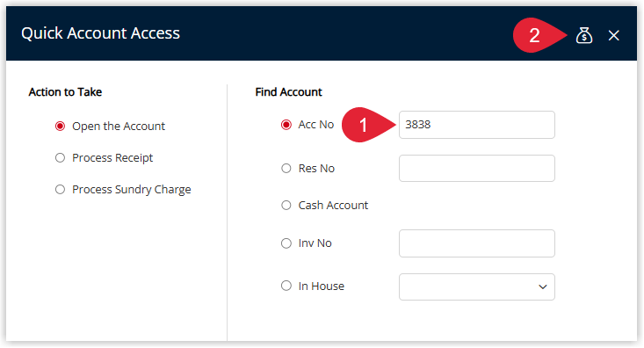Click the Find Account heading
The image size is (644, 348).
(289, 92)
